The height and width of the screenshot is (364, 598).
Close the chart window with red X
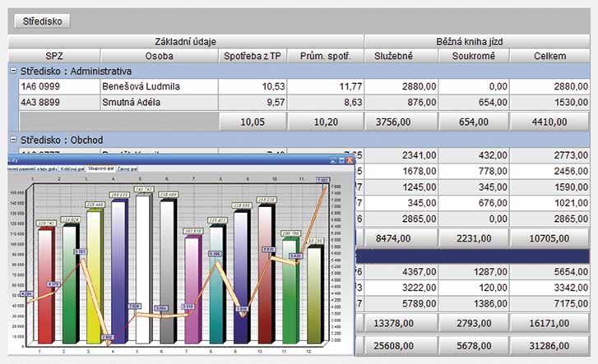click(x=350, y=160)
